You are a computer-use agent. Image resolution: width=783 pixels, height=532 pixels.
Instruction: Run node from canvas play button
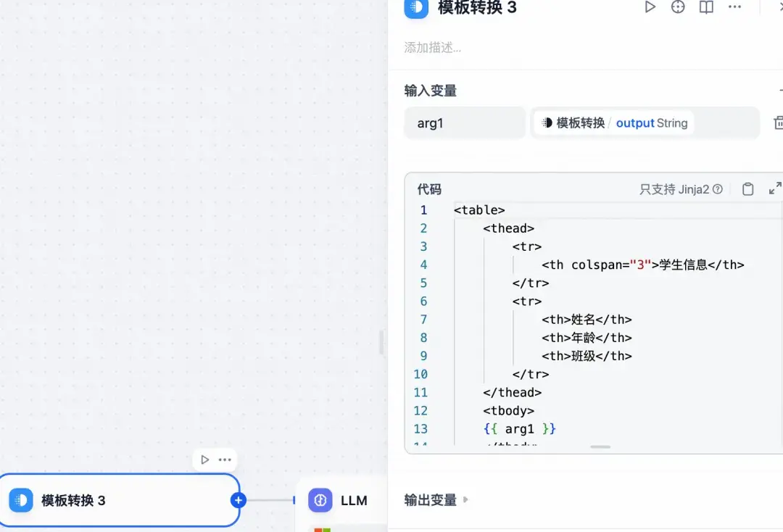pos(204,460)
